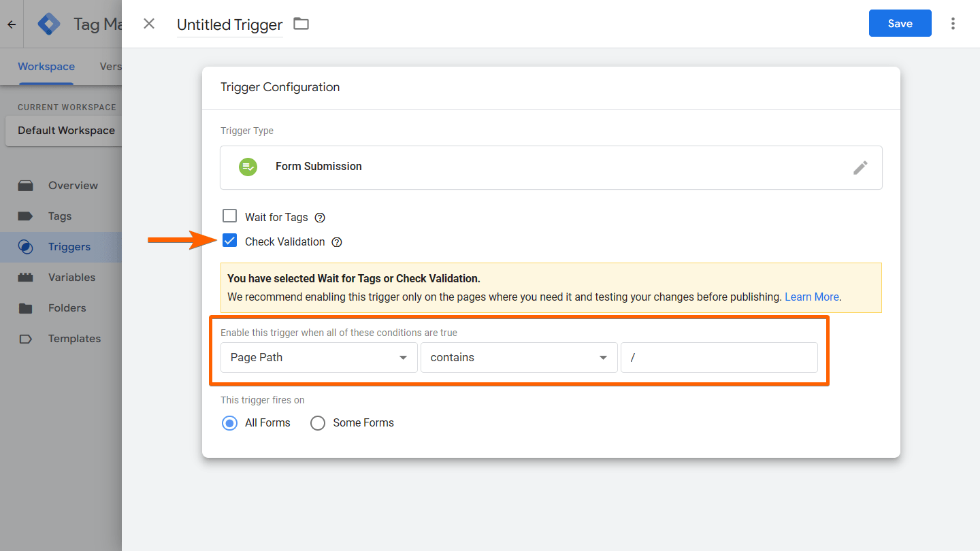
Task: Select the All Forms radio button
Action: point(230,423)
